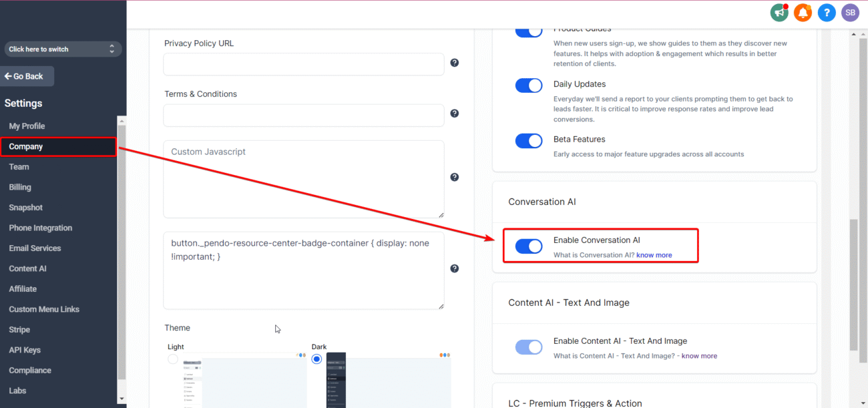Open the Custom Javascript help tooltip icon
Viewport: 868px width, 408px height.
[455, 177]
